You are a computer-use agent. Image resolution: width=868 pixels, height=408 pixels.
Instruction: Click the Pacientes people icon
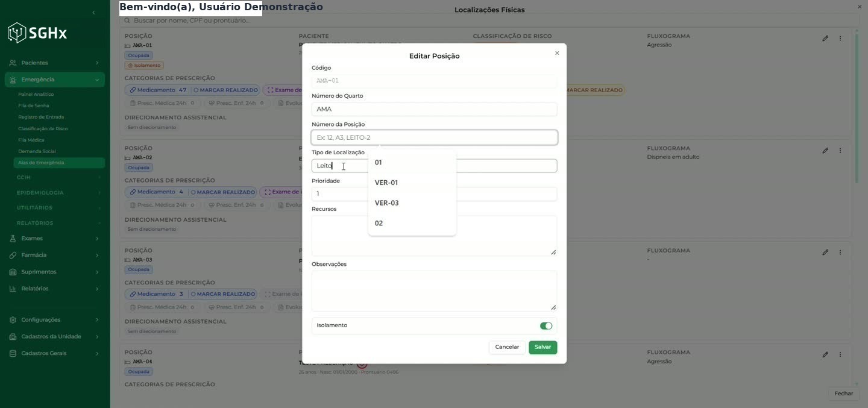13,63
